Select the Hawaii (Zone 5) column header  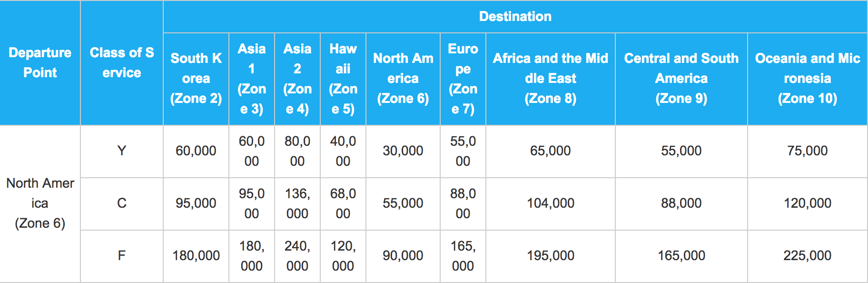(343, 79)
